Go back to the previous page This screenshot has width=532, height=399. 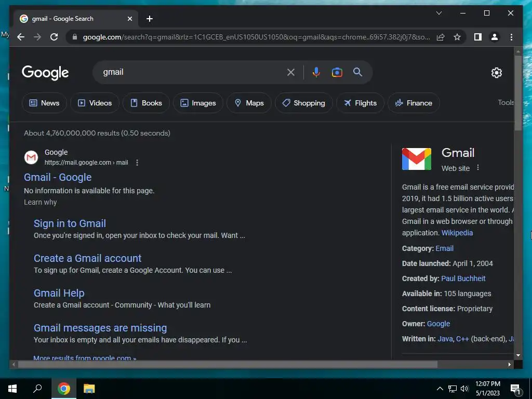(x=21, y=37)
